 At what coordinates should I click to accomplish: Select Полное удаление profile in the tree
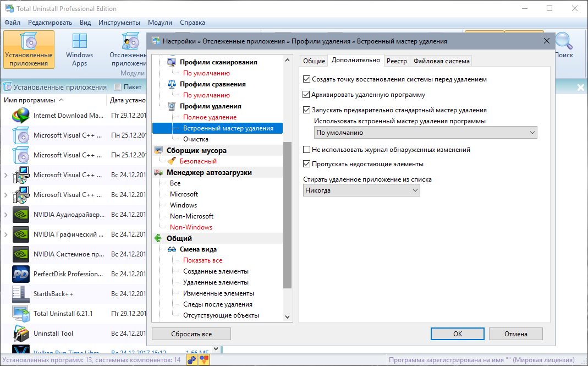click(x=210, y=117)
